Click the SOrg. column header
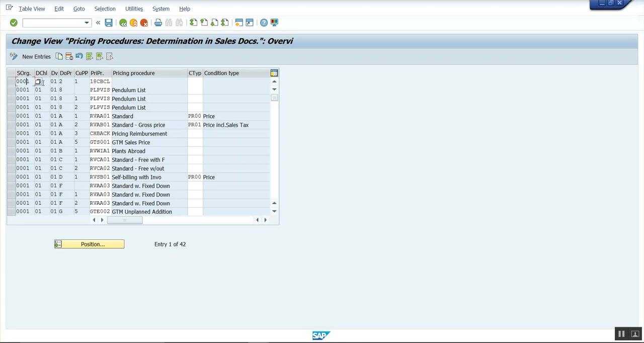The height and width of the screenshot is (343, 644). pos(25,73)
